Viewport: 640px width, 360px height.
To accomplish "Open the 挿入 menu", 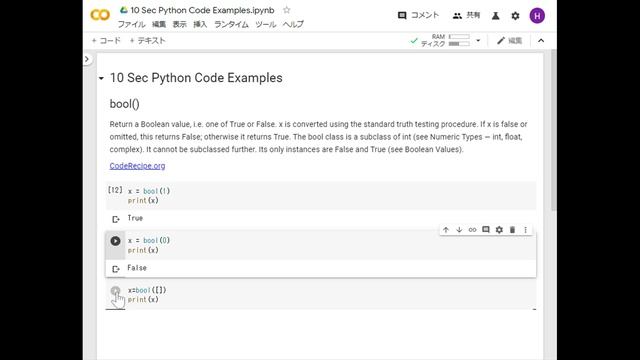I will coord(200,24).
